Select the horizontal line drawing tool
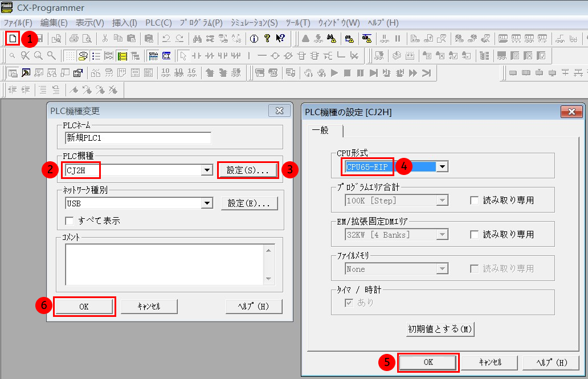The width and height of the screenshot is (588, 379). 262,56
